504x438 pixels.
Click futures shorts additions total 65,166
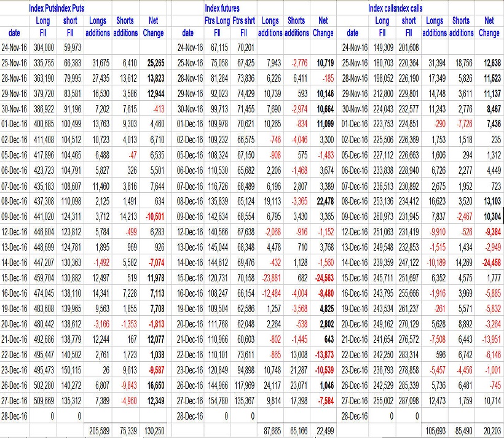click(299, 431)
